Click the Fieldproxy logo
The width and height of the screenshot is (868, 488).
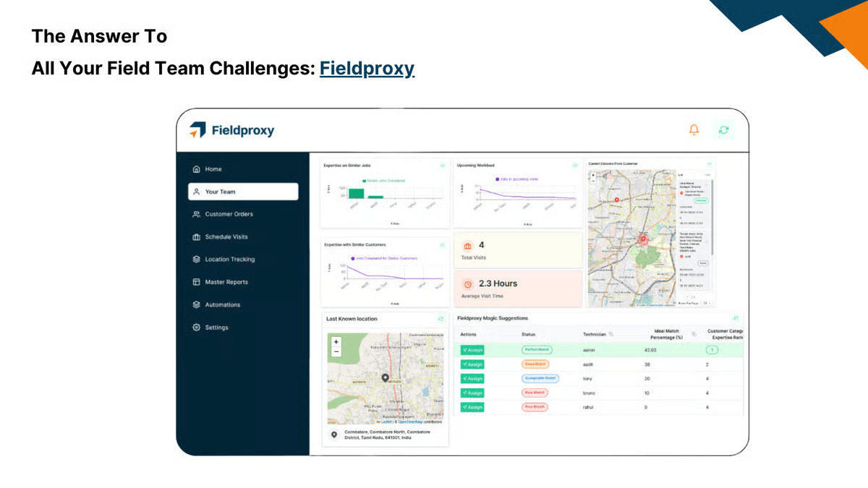(231, 130)
